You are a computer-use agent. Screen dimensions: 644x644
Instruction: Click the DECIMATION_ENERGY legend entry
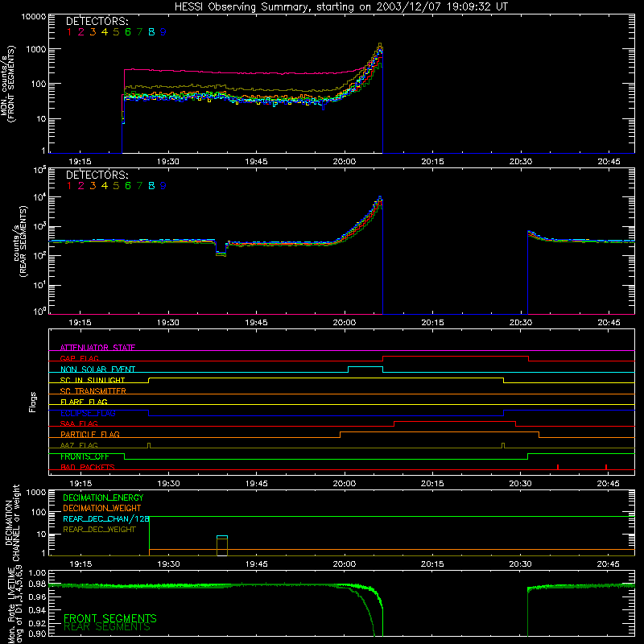pos(103,497)
